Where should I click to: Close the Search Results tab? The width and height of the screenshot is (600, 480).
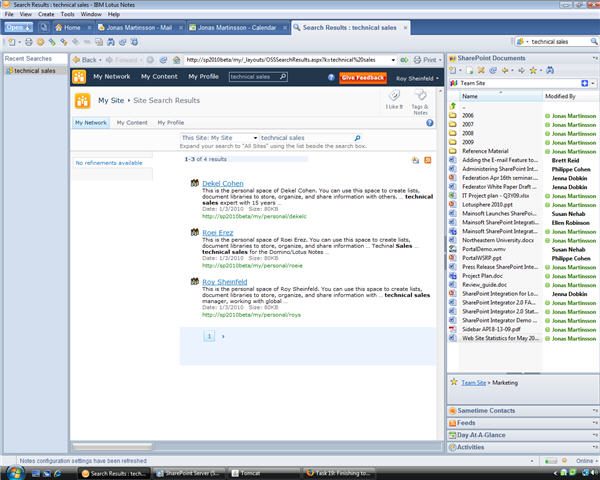(405, 28)
